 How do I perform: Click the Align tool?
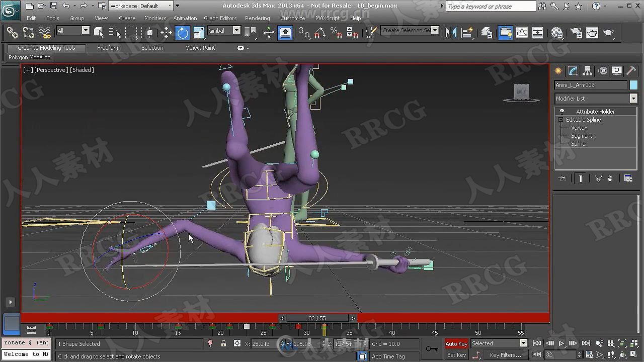[x=467, y=33]
